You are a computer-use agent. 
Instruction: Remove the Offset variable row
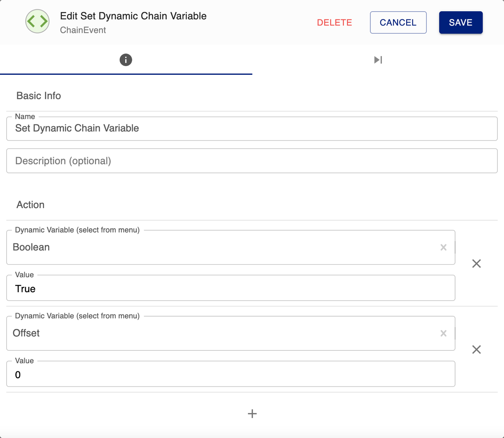476,350
